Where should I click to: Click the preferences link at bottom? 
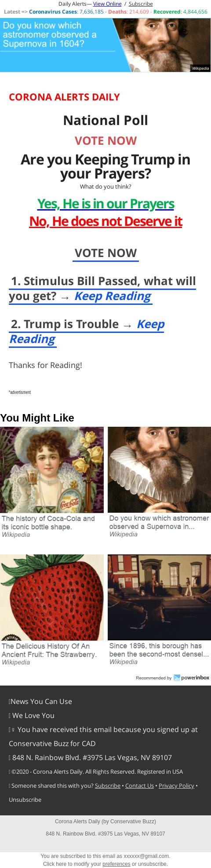pos(116,864)
